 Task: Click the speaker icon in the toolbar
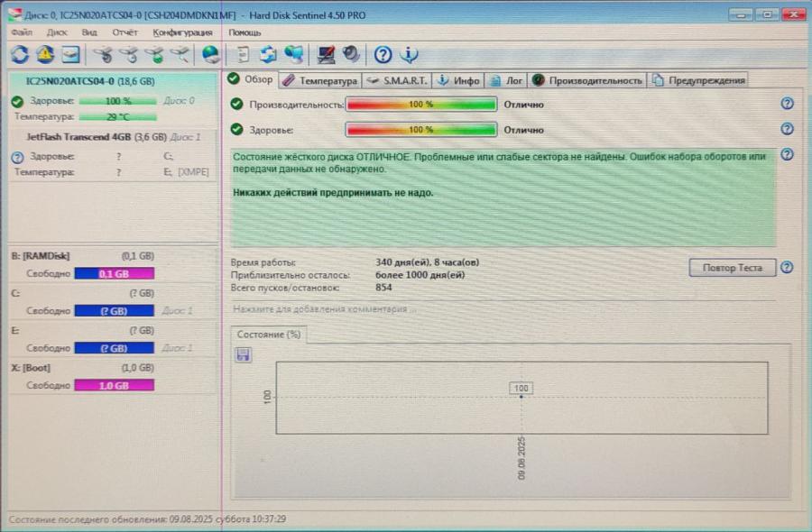tap(351, 54)
